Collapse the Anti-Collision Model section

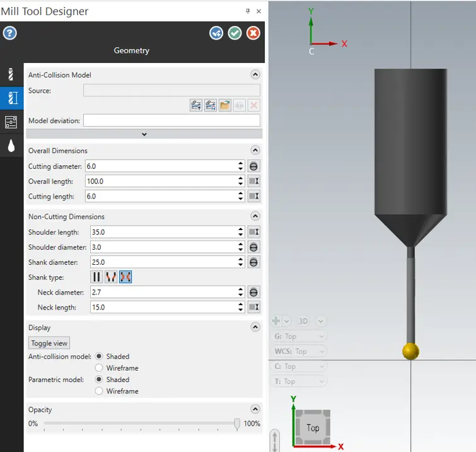click(255, 74)
